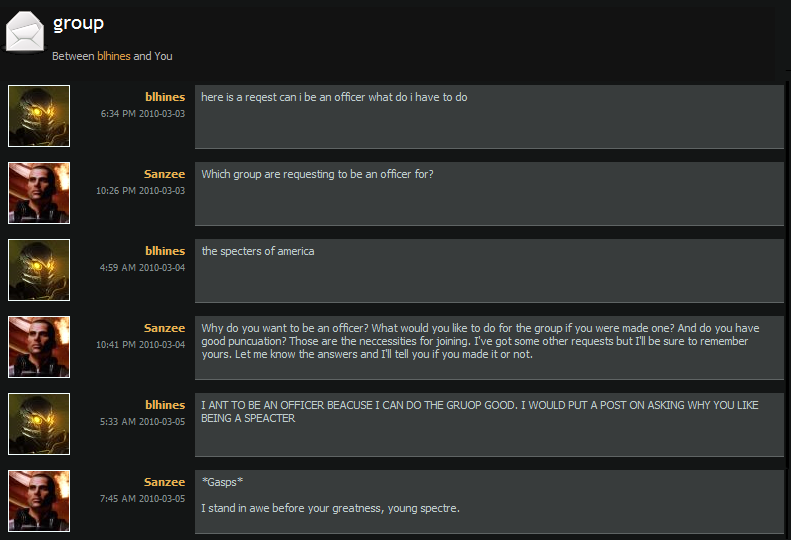
Task: Open blhines username on the 4:59 AM message
Action: click(x=165, y=251)
